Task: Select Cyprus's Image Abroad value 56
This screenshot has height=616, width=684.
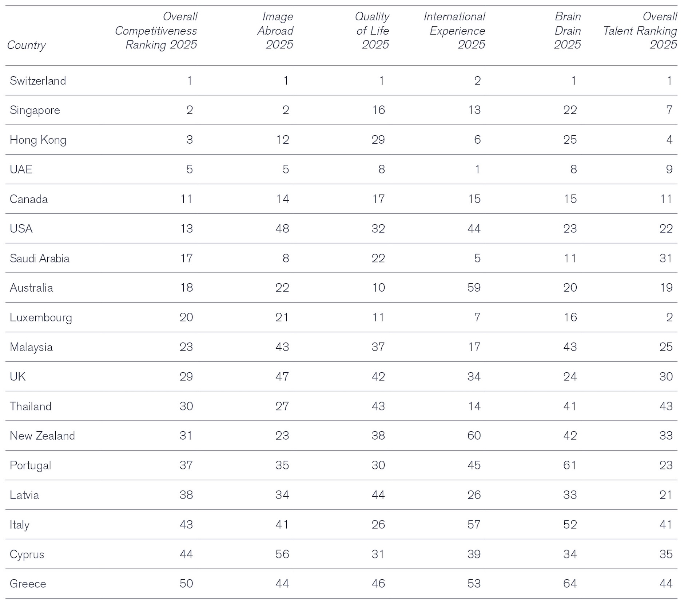Action: [x=282, y=554]
